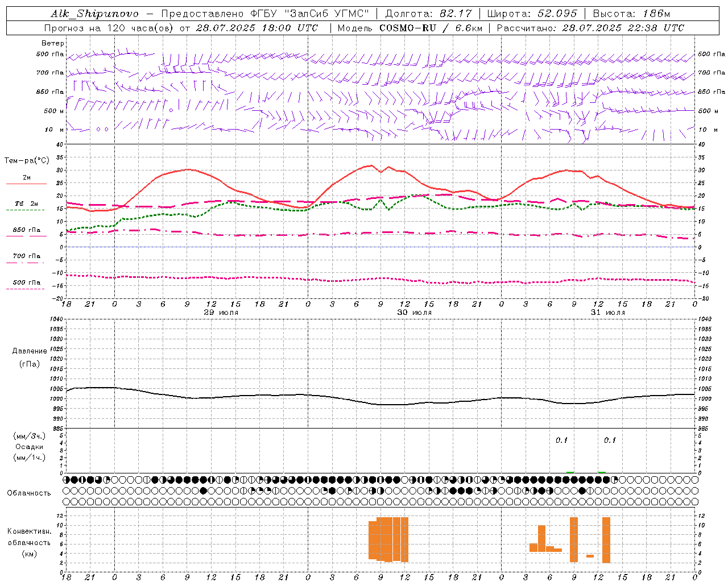Click the 'Td 2м' dew point legend entry
The width and height of the screenshot is (728, 582).
pyautogui.click(x=27, y=203)
